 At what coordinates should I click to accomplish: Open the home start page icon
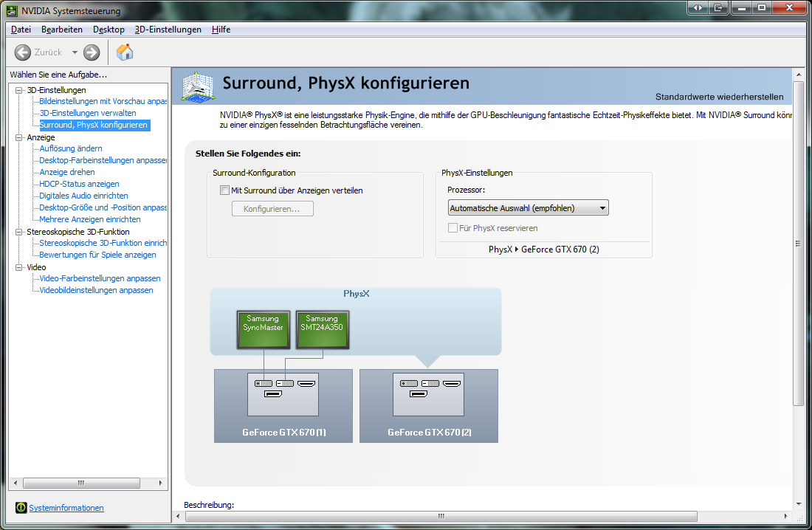click(x=124, y=52)
